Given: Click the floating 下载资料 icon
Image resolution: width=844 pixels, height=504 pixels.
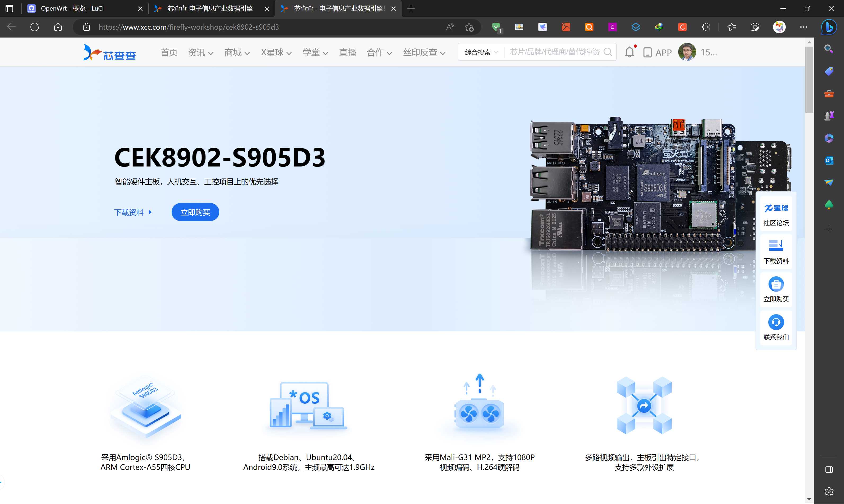Looking at the screenshot, I should (776, 246).
